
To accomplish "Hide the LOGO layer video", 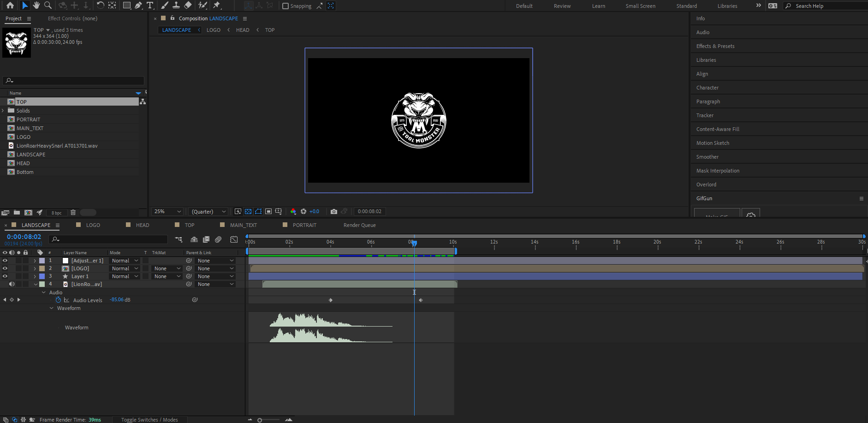I will [x=5, y=268].
